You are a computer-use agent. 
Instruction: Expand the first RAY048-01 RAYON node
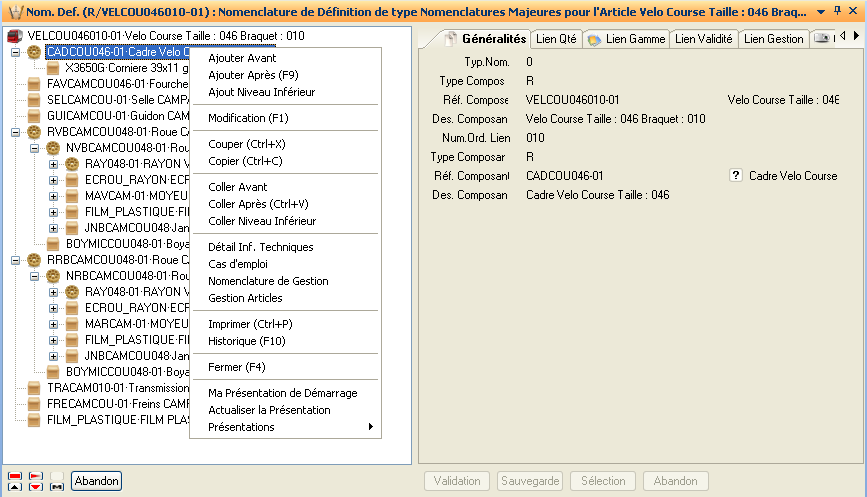click(54, 163)
